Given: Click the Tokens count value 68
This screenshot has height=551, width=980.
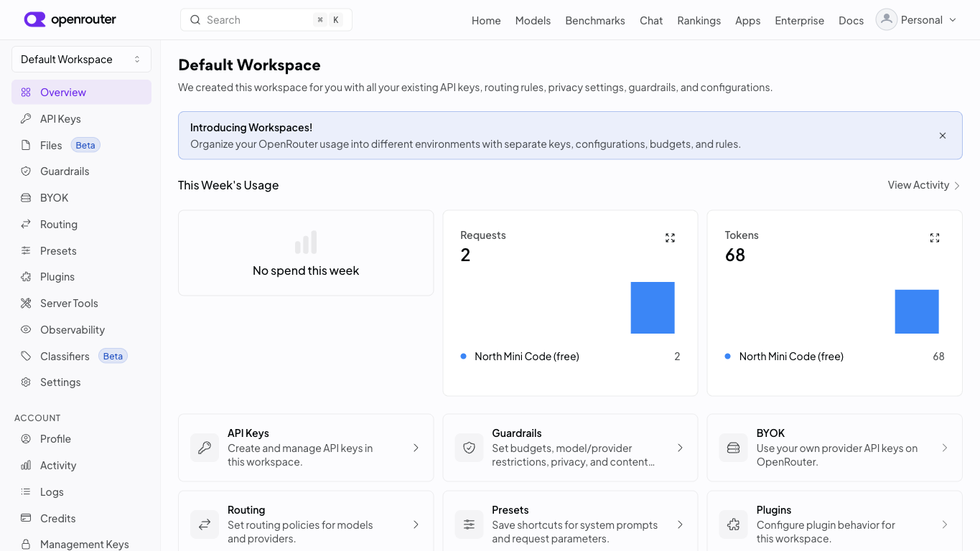Looking at the screenshot, I should coord(735,255).
